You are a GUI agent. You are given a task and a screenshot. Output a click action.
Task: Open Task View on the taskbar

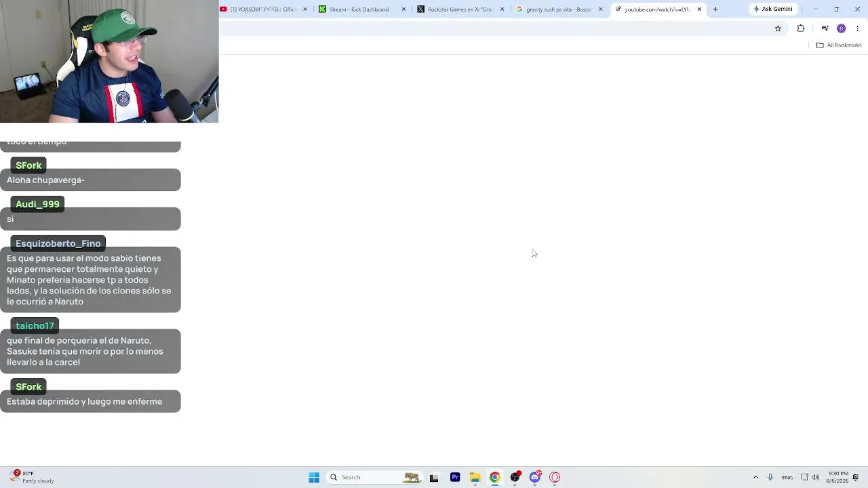click(434, 477)
